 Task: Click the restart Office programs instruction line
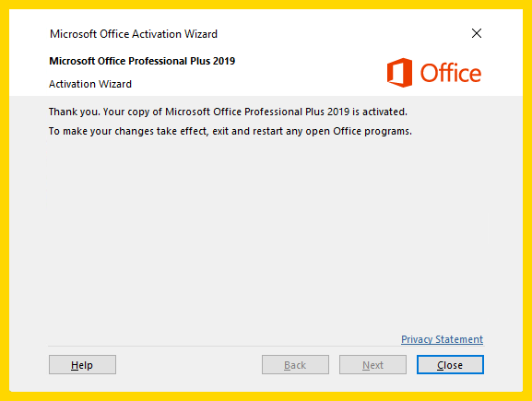tap(230, 131)
